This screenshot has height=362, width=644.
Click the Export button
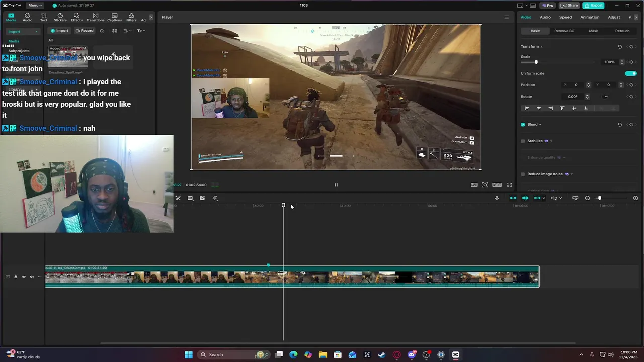594,5
